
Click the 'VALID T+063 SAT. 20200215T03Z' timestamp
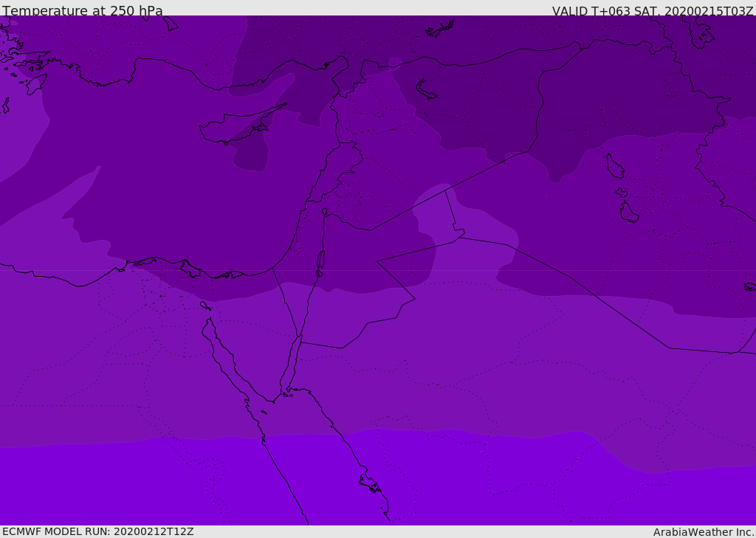click(653, 11)
